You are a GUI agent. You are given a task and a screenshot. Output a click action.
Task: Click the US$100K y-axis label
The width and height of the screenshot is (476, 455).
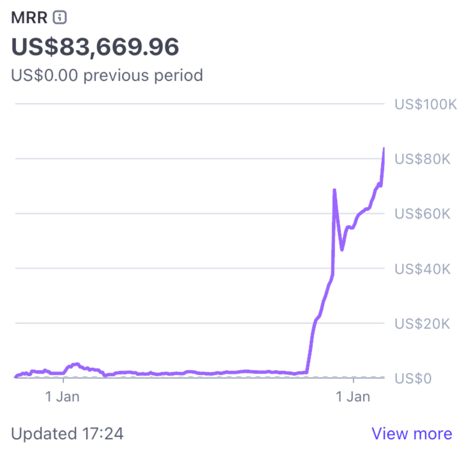click(x=426, y=104)
